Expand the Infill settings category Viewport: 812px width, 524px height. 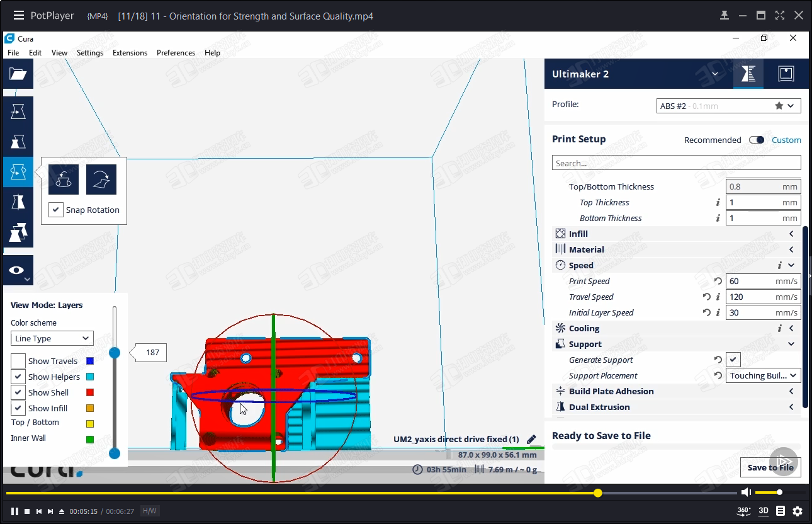tap(675, 234)
